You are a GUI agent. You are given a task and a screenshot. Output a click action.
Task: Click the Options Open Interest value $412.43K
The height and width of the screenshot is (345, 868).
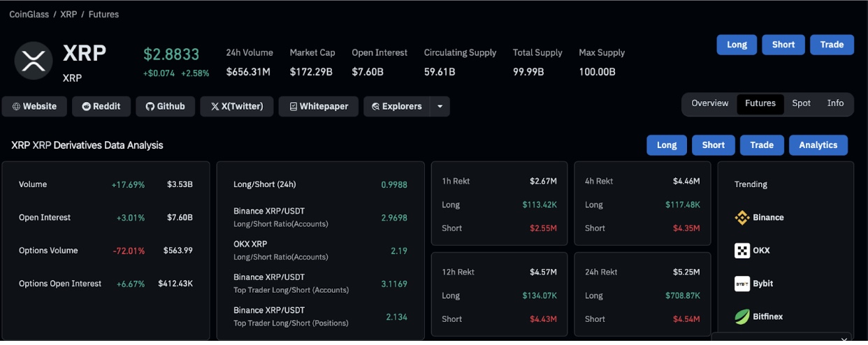tap(174, 284)
